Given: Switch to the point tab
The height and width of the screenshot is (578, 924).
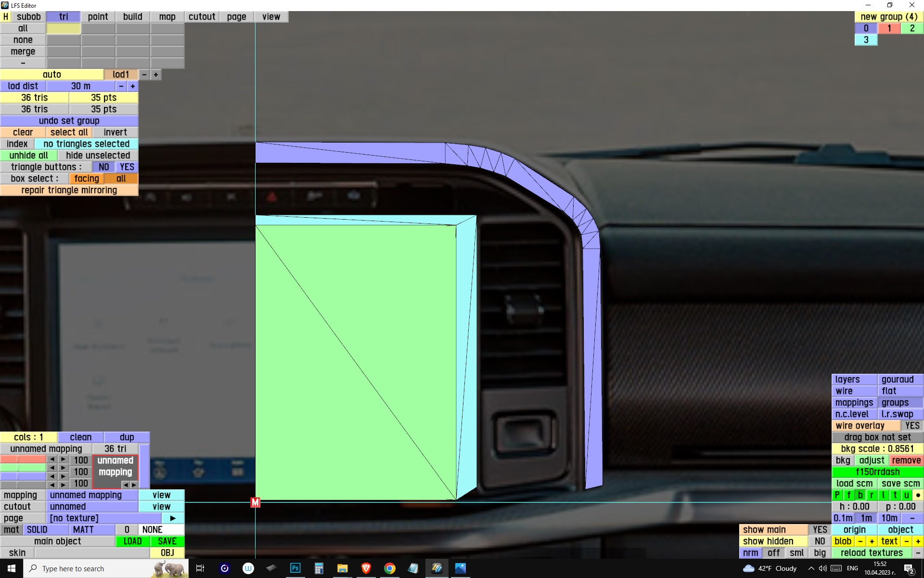Looking at the screenshot, I should click(x=98, y=17).
